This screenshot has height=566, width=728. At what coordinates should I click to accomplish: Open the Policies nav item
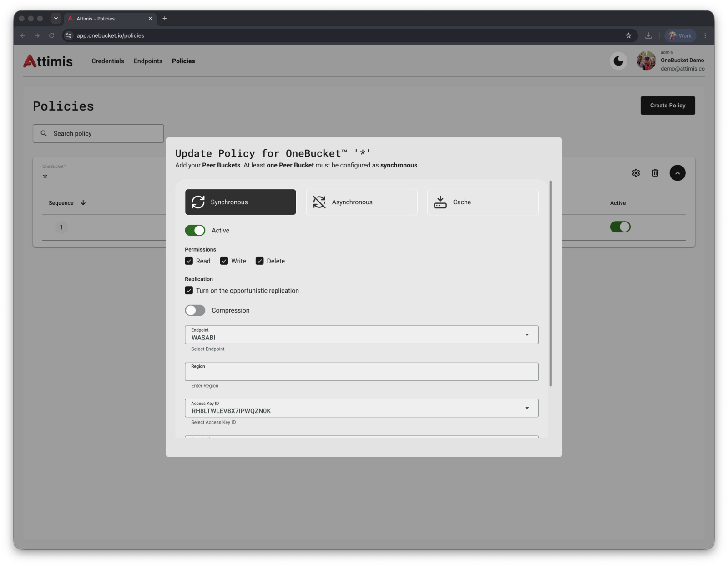coord(183,61)
